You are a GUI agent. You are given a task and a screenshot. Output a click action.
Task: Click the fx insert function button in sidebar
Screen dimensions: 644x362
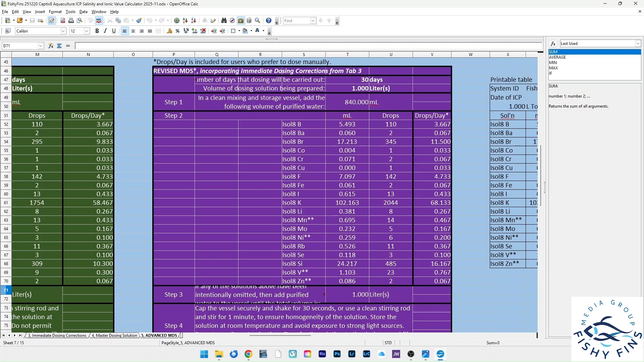553,44
